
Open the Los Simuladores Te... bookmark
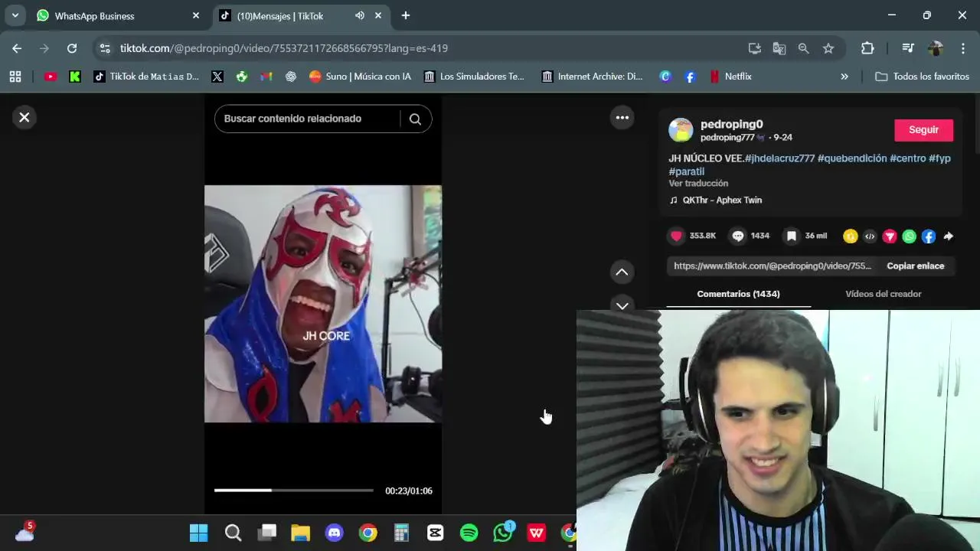click(x=474, y=77)
